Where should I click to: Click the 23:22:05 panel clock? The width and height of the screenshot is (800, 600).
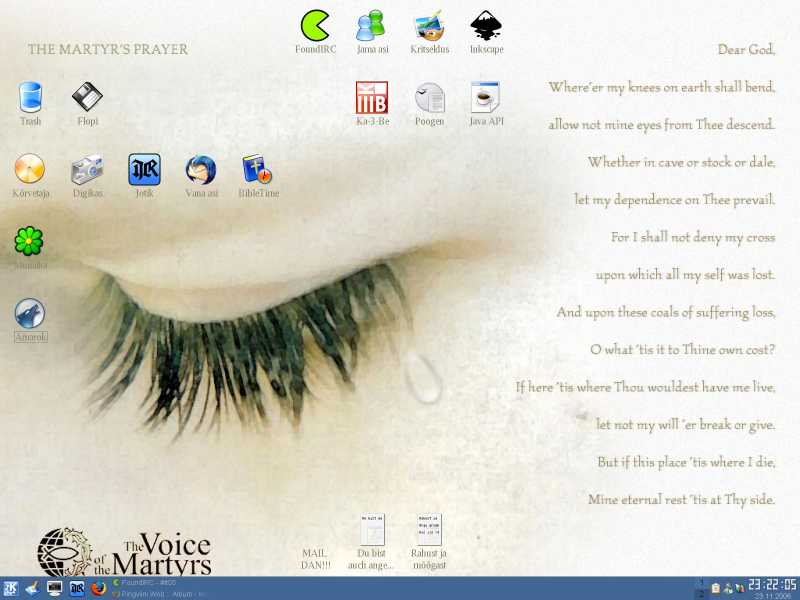coord(772,585)
